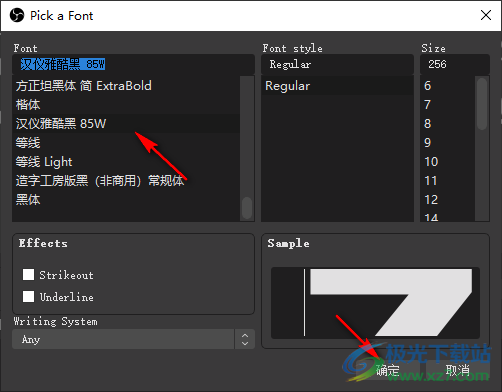Select size 12

coord(447,200)
